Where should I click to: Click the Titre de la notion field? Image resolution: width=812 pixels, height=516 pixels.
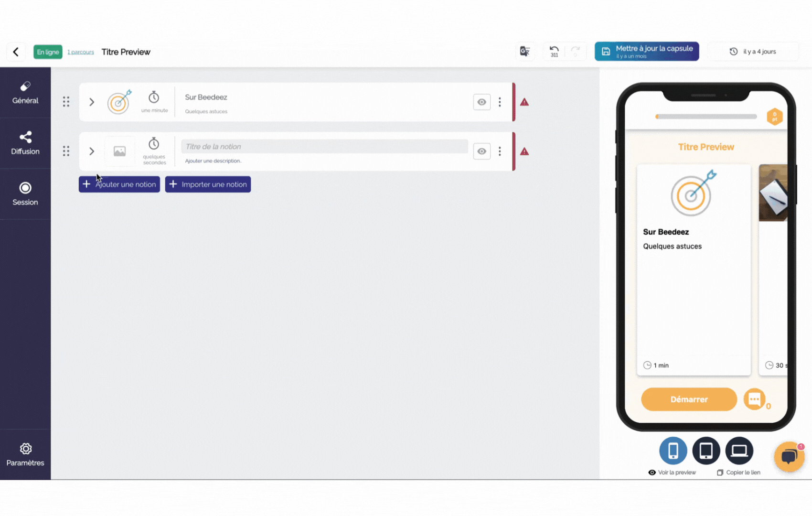coord(324,147)
